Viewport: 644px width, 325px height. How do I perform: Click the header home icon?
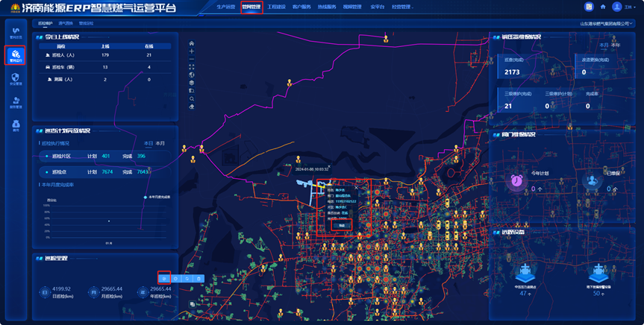[602, 7]
